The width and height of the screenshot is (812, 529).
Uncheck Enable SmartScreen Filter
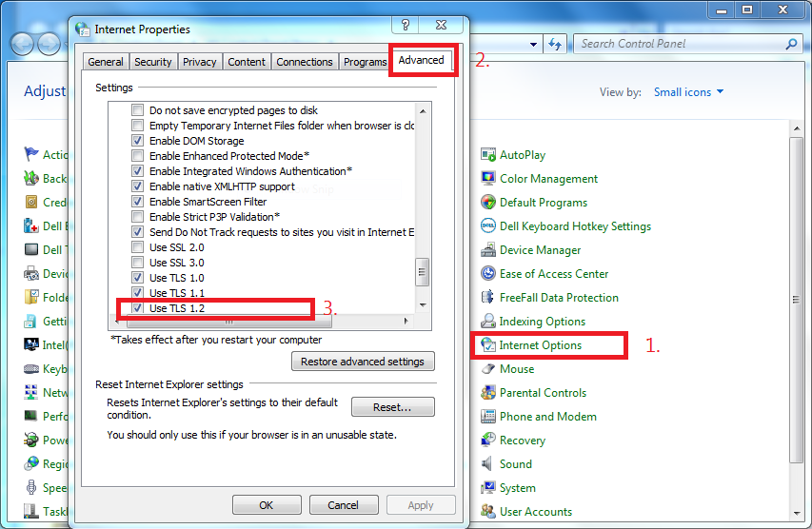pyautogui.click(x=137, y=202)
